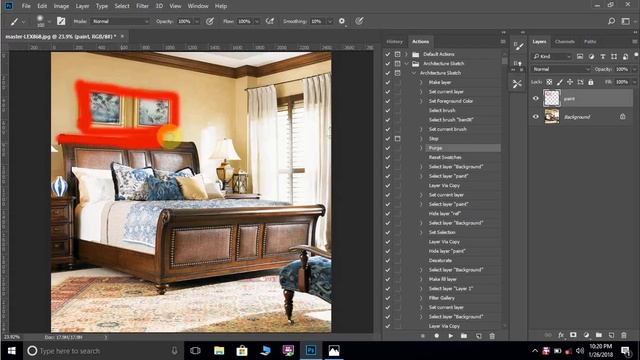Delete layer trash icon in Layers panel
The width and height of the screenshot is (640, 360).
tap(624, 335)
